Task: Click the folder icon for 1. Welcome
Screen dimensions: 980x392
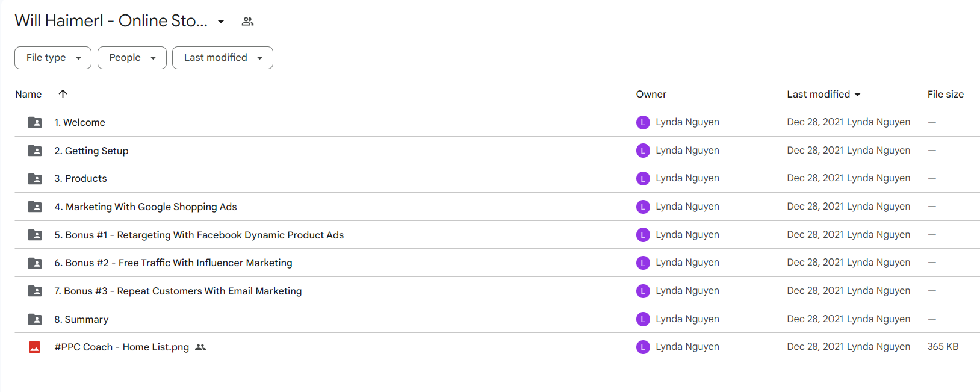Action: (35, 122)
